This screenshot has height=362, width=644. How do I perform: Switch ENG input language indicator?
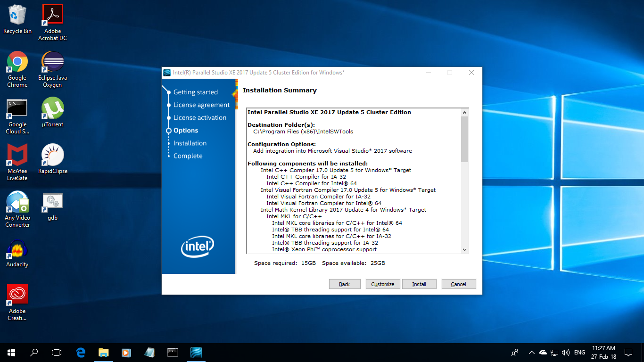click(580, 352)
